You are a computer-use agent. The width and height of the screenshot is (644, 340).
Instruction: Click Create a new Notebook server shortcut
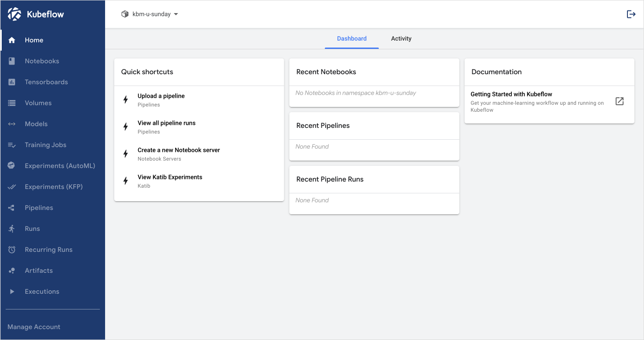click(199, 154)
